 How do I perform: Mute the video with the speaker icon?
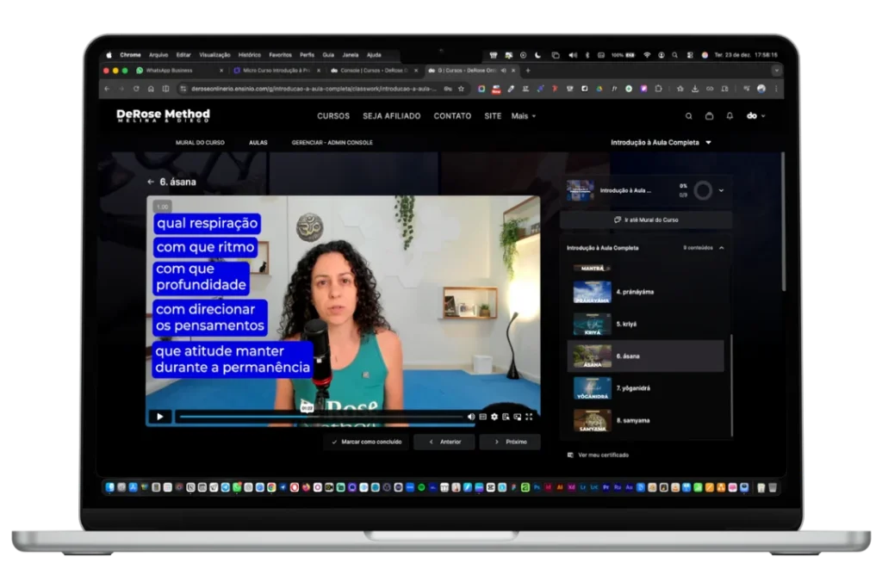coord(471,417)
